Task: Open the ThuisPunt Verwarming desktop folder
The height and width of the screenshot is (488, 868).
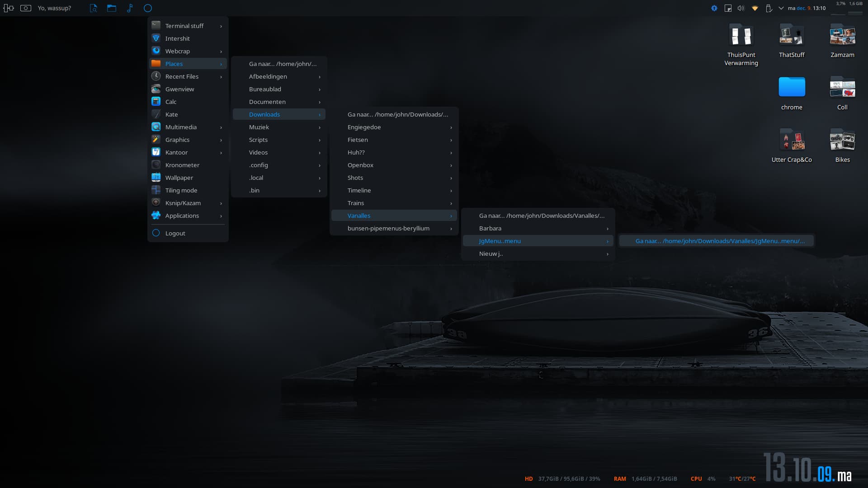Action: tap(741, 44)
